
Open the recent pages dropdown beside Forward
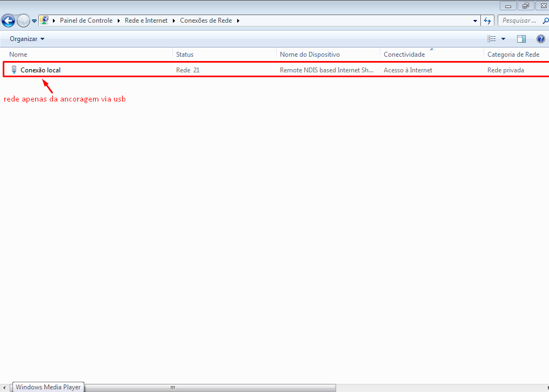(x=35, y=21)
